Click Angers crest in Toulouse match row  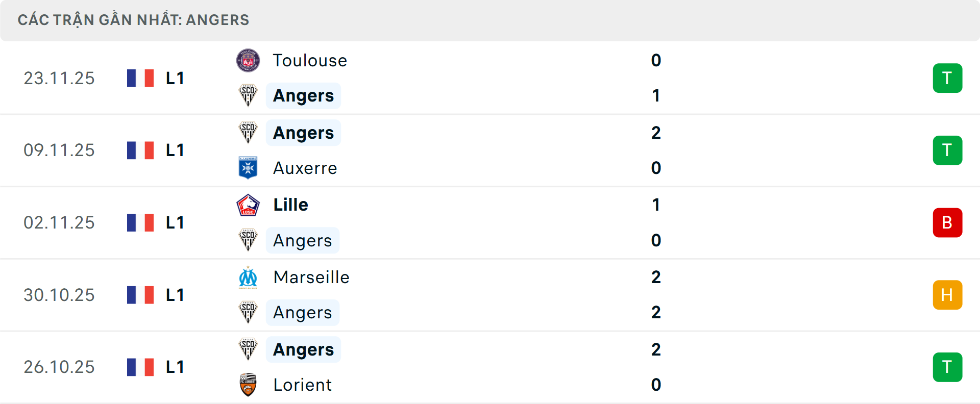coord(248,95)
